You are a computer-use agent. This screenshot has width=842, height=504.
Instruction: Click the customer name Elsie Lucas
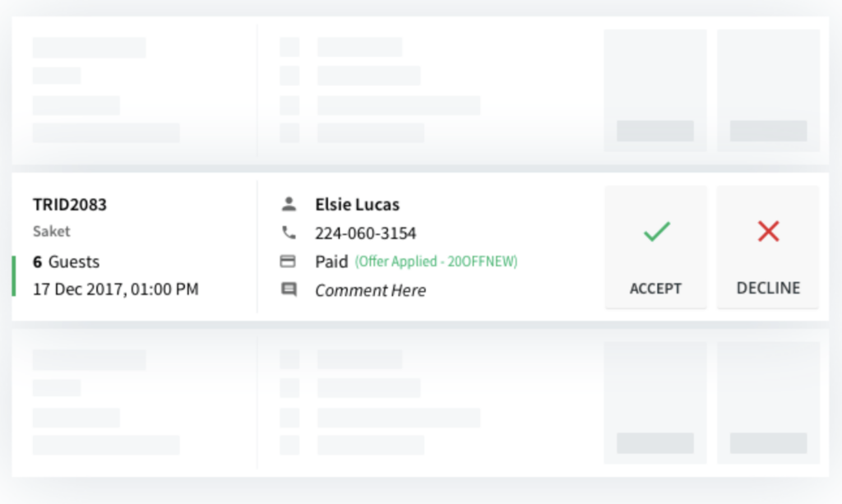[x=357, y=205]
